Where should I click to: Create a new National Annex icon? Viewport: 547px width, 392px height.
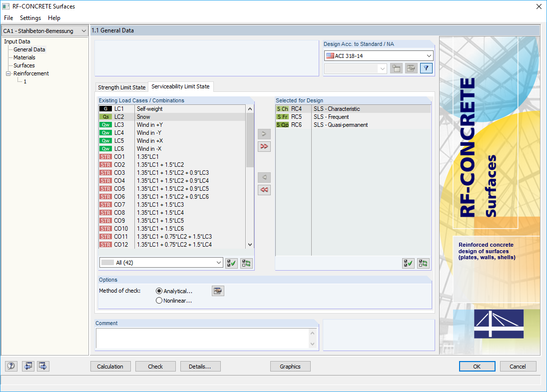(x=396, y=68)
